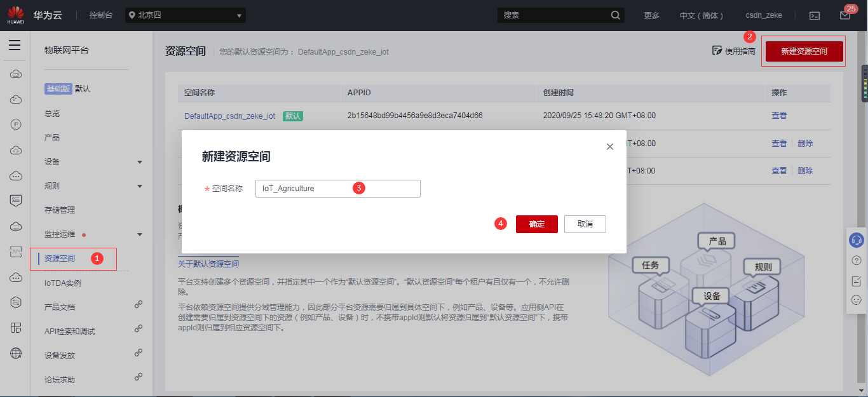Select 资源空间 in the sidebar
The height and width of the screenshot is (397, 868).
pos(60,259)
